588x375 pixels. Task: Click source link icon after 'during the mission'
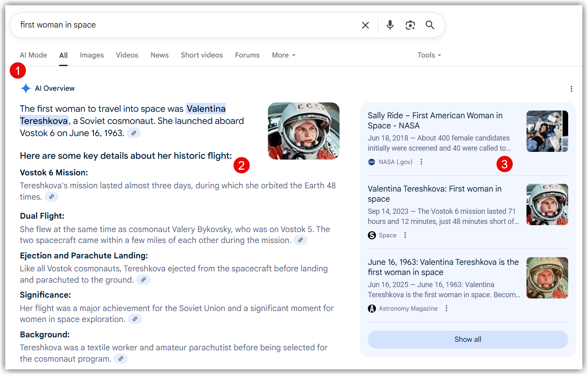(300, 240)
